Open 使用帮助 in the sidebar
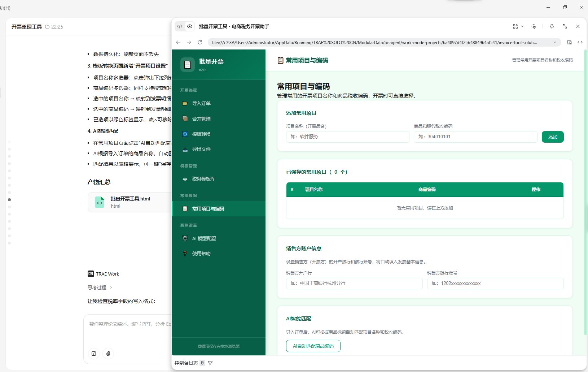The image size is (588, 372). tap(219, 254)
